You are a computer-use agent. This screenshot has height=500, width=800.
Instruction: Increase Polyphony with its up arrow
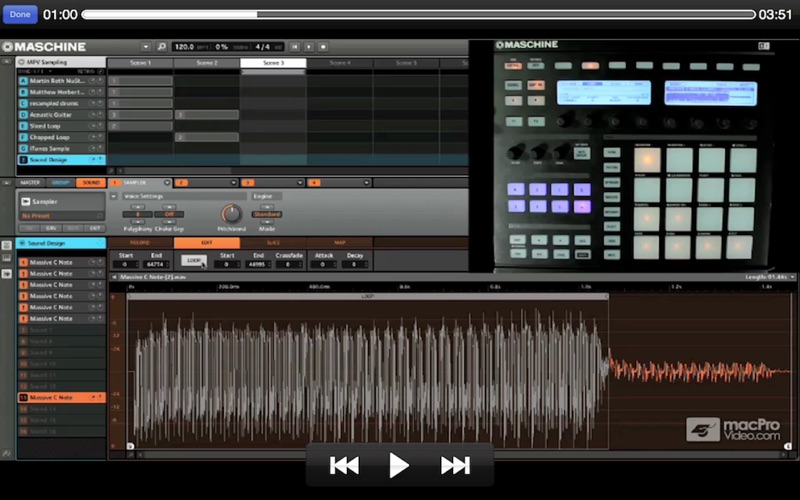pyautogui.click(x=137, y=207)
